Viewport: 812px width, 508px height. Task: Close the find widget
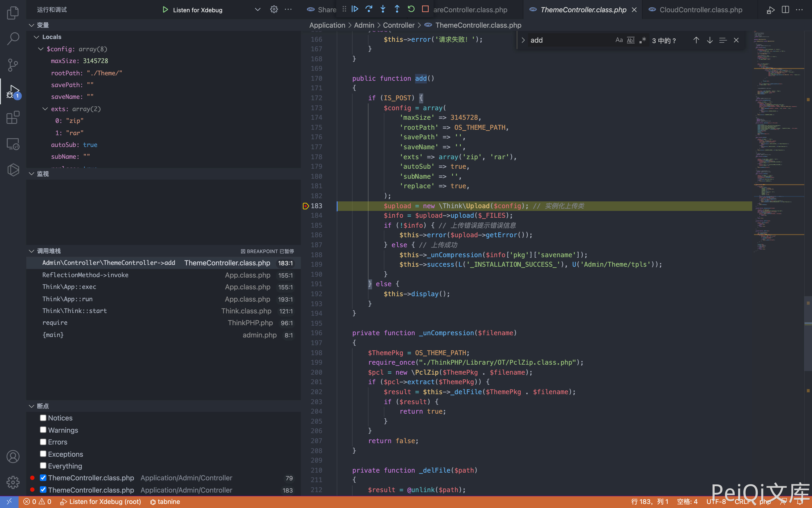[x=736, y=40]
